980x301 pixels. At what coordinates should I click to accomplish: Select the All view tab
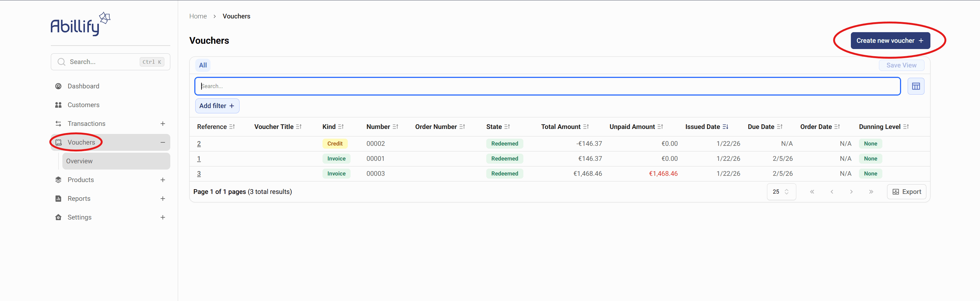point(203,65)
